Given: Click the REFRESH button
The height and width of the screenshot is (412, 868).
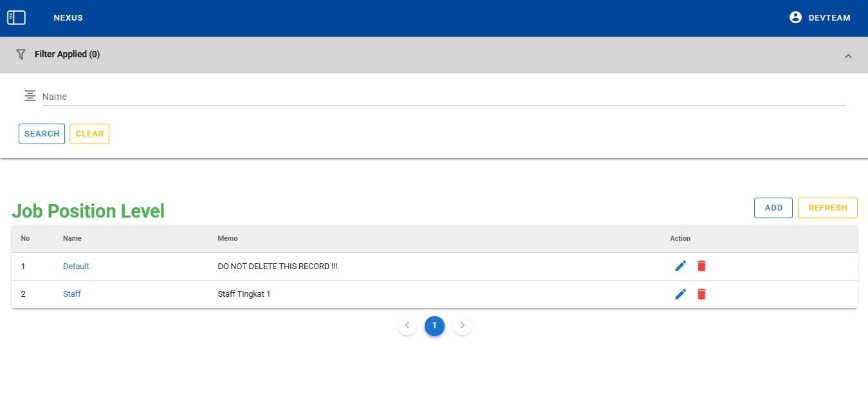Looking at the screenshot, I should (x=827, y=208).
